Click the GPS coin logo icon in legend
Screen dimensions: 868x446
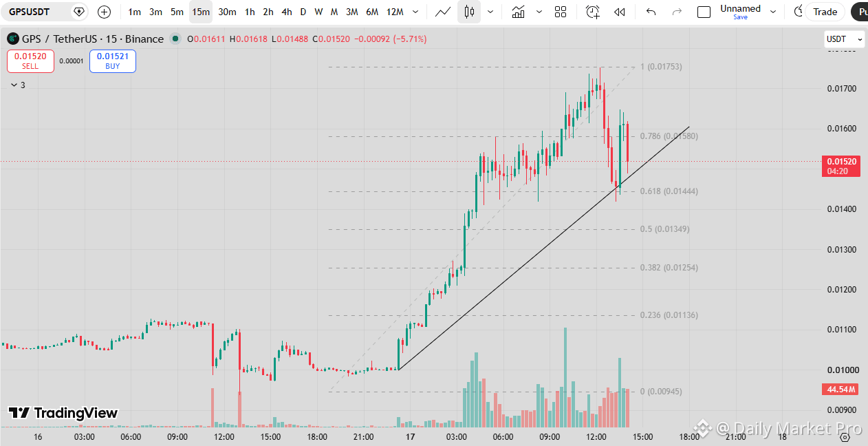[13, 39]
